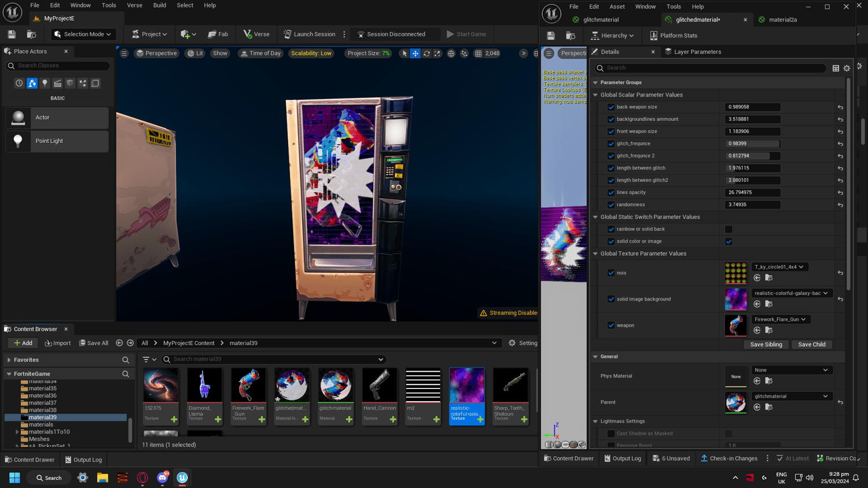Open the Build menu in main editor
This screenshot has width=868, height=488.
point(160,5)
